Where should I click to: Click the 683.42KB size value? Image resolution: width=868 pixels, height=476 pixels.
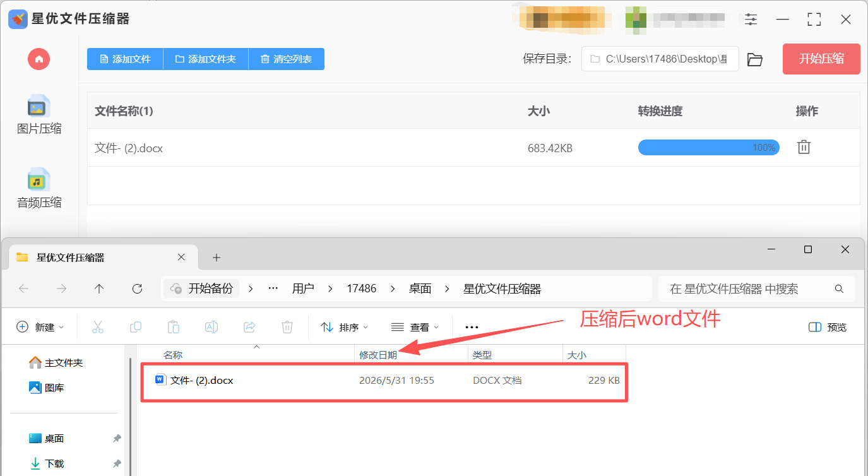click(550, 148)
